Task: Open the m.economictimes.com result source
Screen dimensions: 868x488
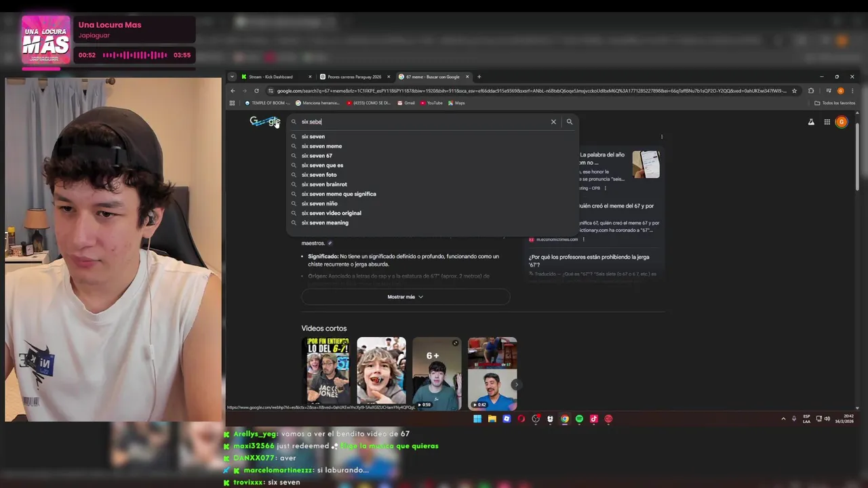Action: 557,239
